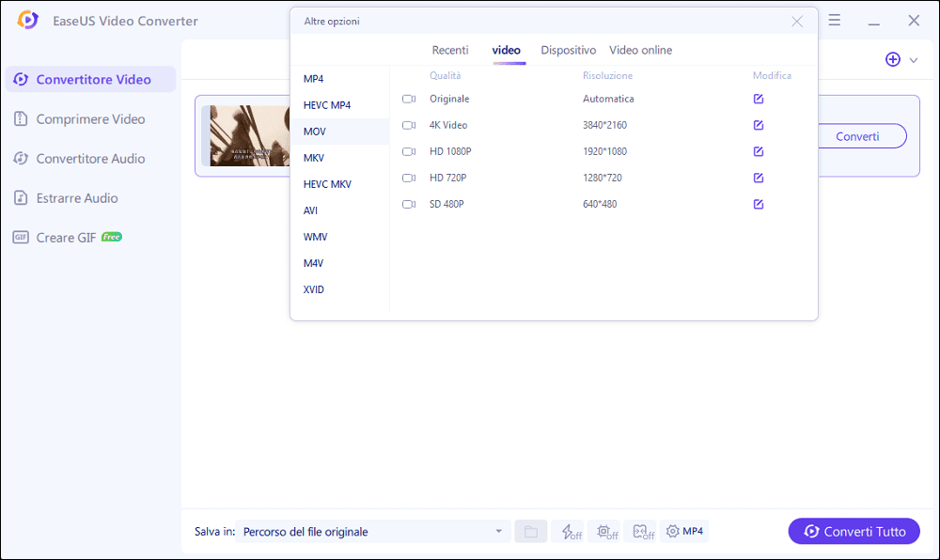This screenshot has height=560, width=940.
Task: Open the MP4 output format settings
Action: [684, 531]
